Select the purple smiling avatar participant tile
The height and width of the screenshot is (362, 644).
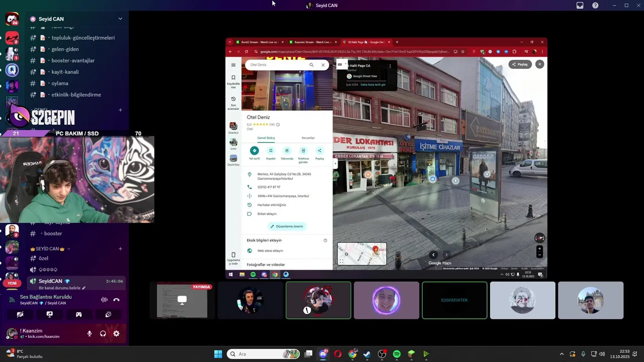tap(386, 300)
